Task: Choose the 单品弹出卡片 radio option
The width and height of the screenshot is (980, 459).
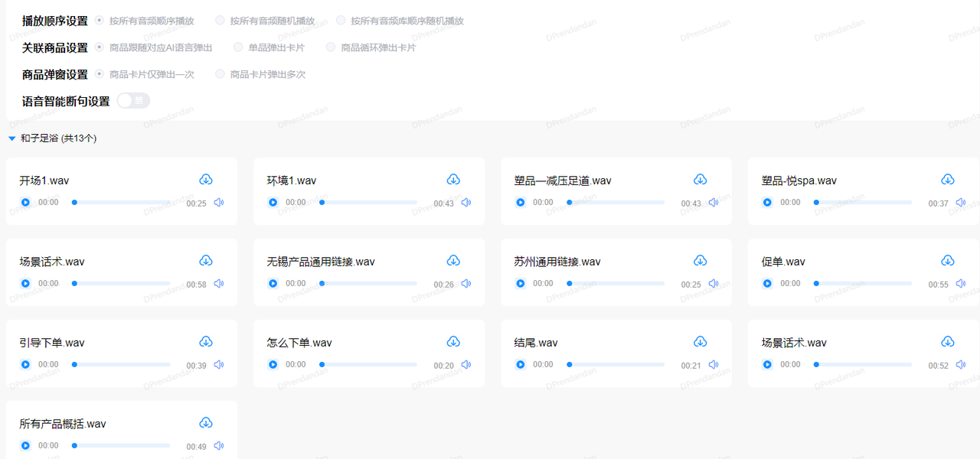Action: 238,47
